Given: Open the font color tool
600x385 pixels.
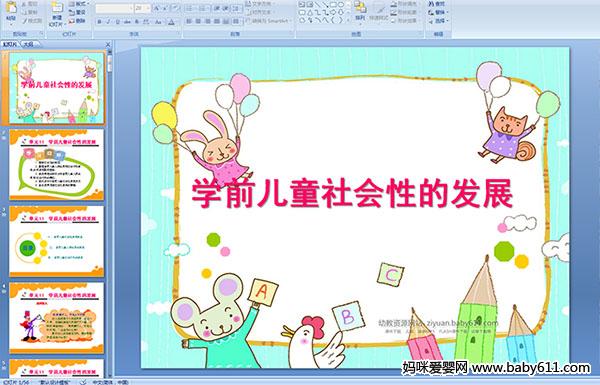Looking at the screenshot, I should point(171,22).
